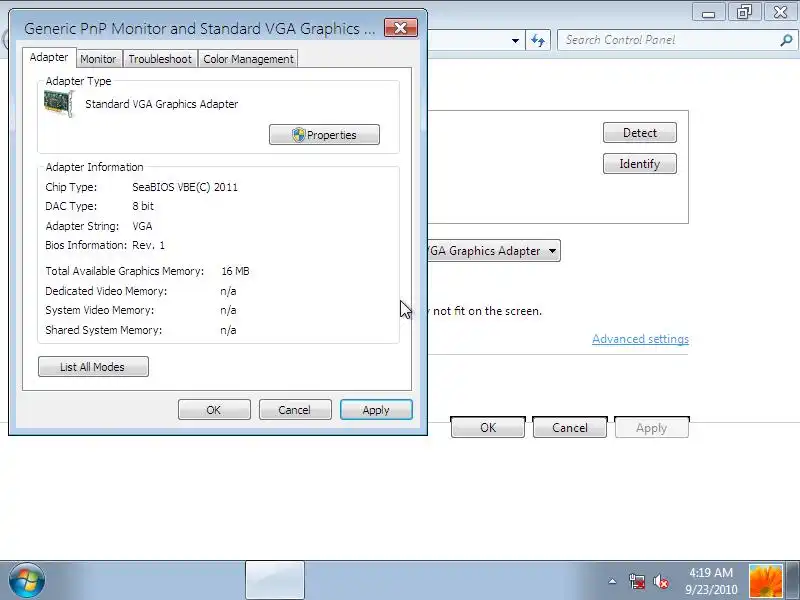
Task: Click the 16 MB graphics memory value
Action: [235, 271]
